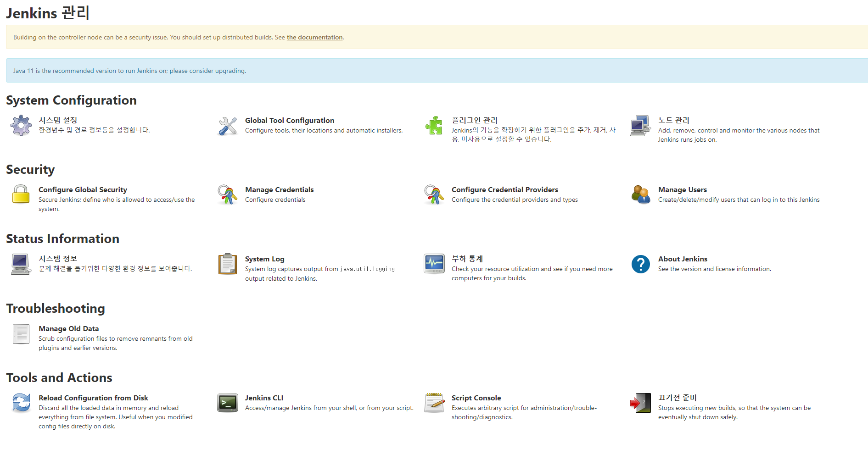Click the exit door icon for 끄기전 준비

click(x=641, y=403)
